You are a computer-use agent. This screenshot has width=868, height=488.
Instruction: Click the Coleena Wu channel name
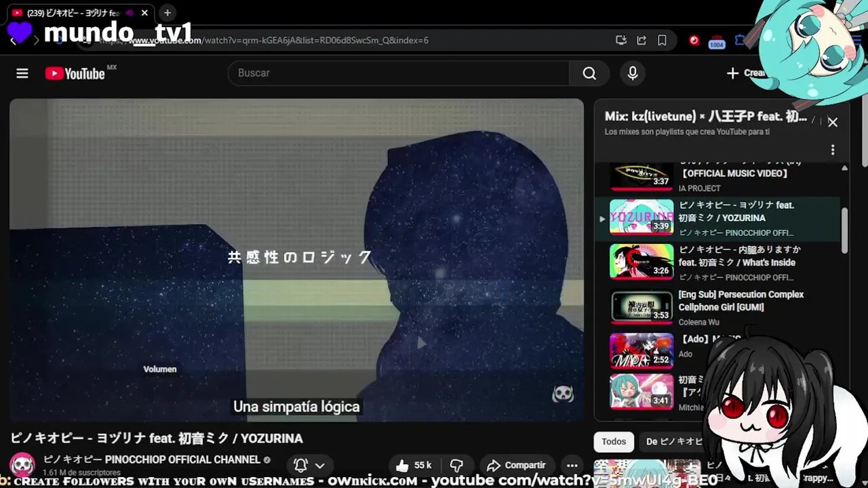click(699, 322)
